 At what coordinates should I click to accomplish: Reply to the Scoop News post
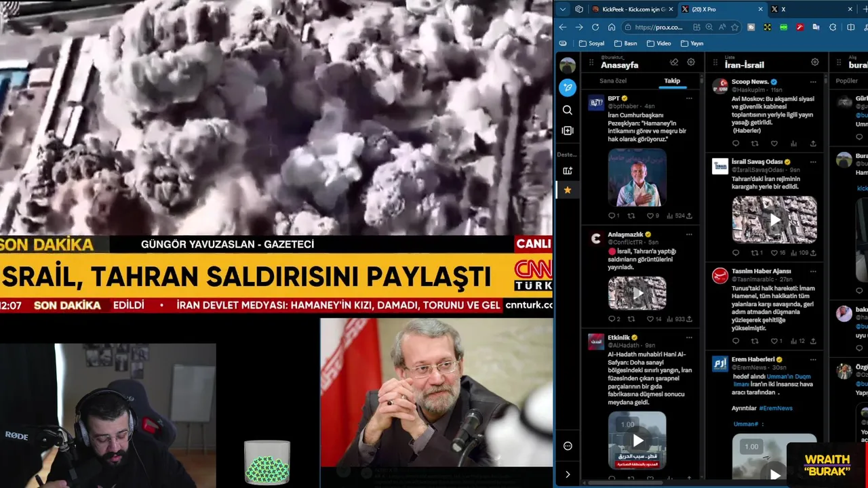pyautogui.click(x=736, y=144)
